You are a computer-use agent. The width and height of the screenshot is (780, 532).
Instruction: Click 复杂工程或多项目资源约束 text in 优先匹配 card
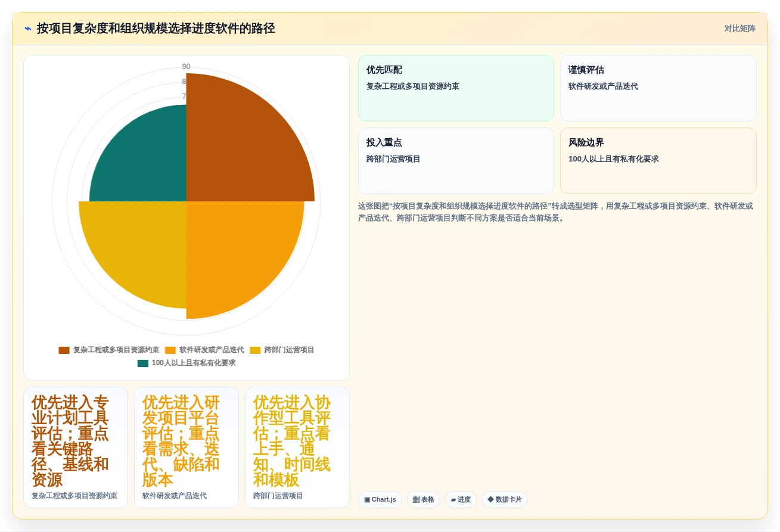tap(413, 86)
